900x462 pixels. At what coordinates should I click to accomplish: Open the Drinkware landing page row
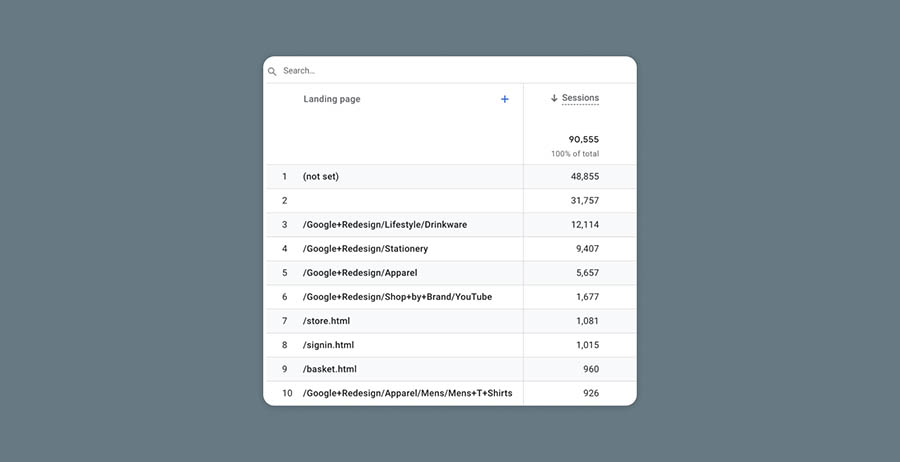tap(384, 225)
